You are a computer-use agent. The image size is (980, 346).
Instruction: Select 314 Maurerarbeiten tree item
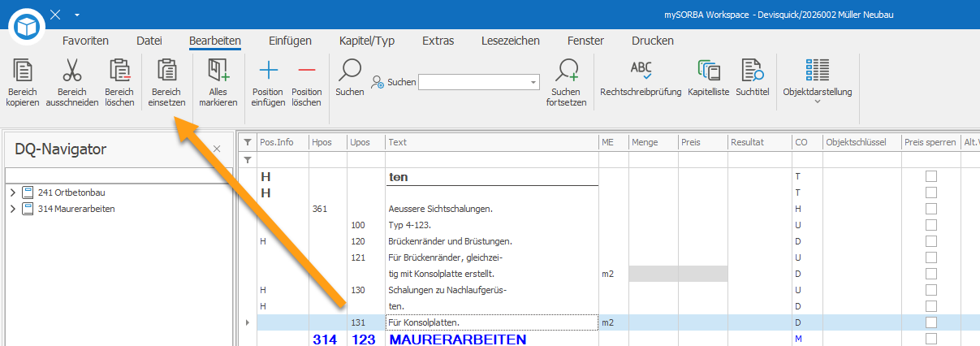(76, 209)
